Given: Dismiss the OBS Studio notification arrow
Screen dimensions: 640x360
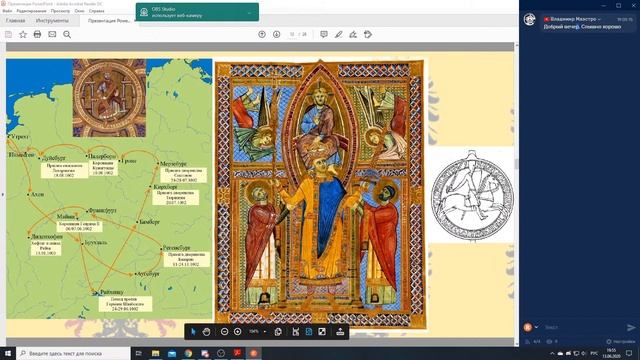Looking at the screenshot, I should (249, 12).
